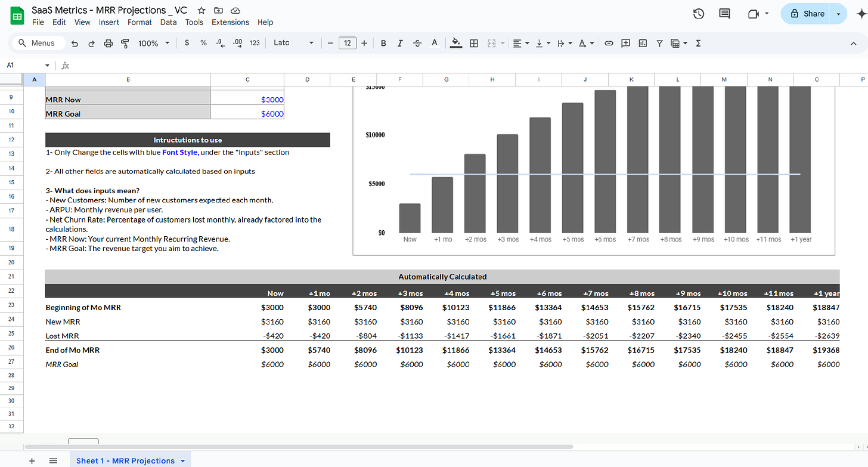Open version history clock icon
This screenshot has width=868, height=467.
[x=699, y=14]
